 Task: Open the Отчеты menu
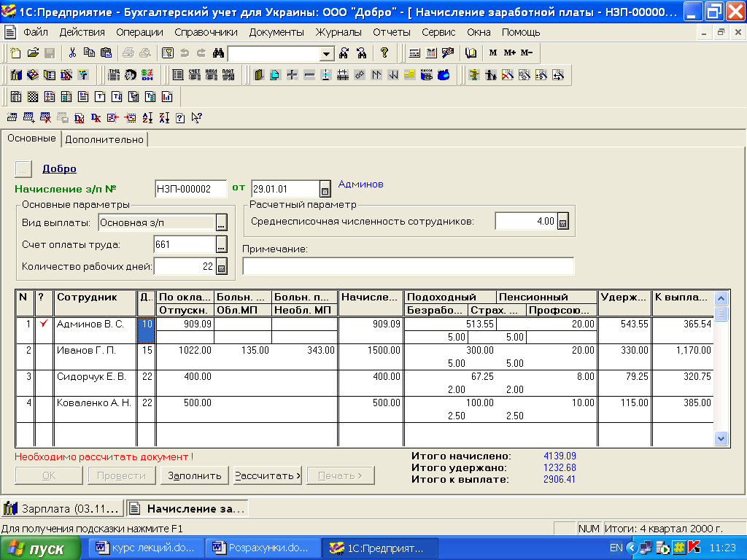392,32
